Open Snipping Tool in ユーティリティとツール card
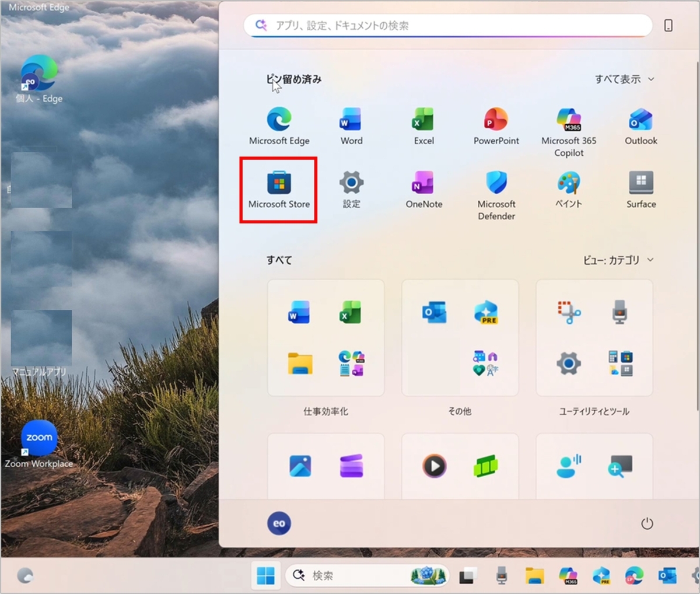Image resolution: width=700 pixels, height=594 pixels. [x=569, y=312]
